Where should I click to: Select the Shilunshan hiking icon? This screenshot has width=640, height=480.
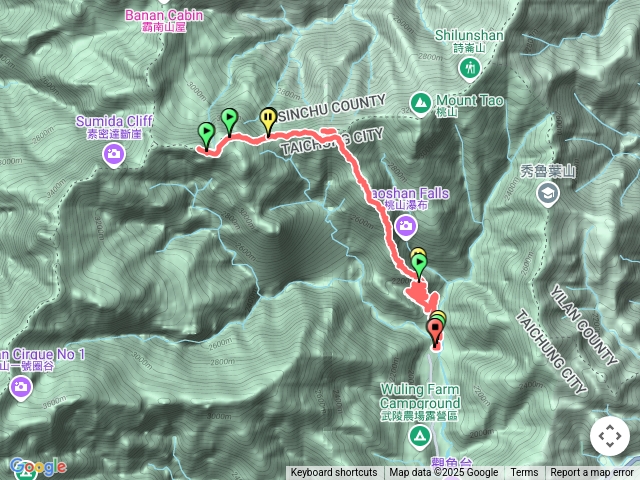coord(470,69)
